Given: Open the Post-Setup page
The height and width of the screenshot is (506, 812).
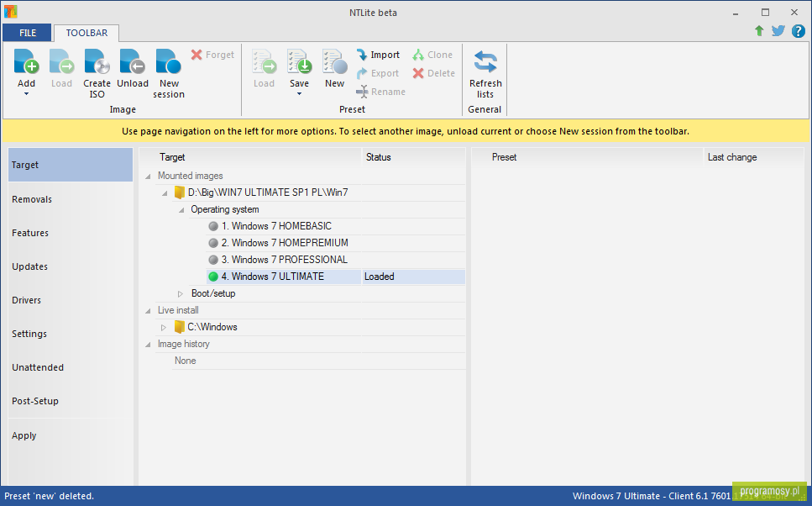Looking at the screenshot, I should (x=71, y=401).
